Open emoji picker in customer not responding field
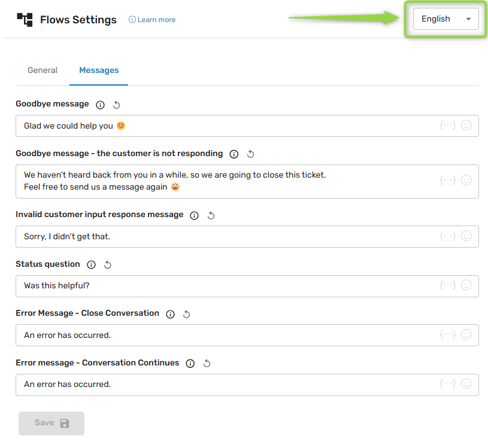 (466, 180)
